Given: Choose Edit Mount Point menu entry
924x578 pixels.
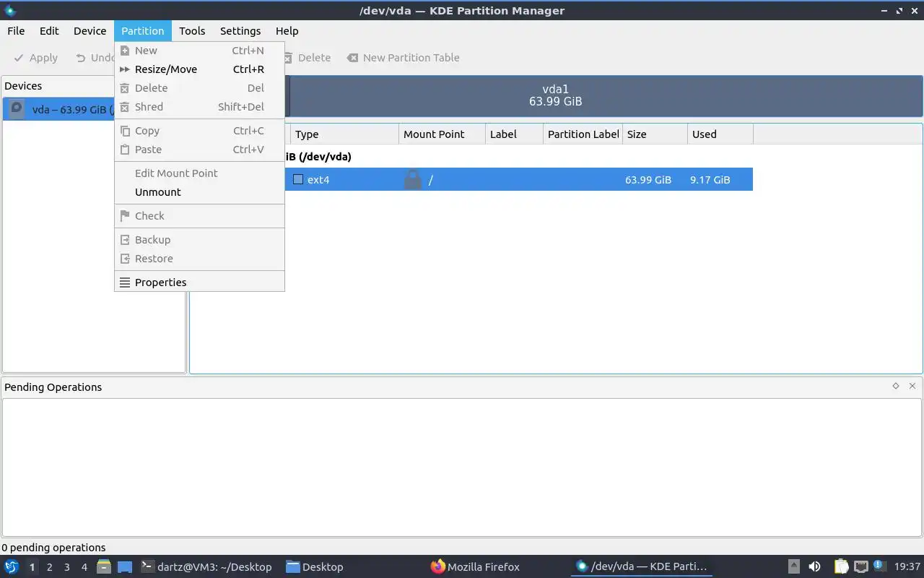Looking at the screenshot, I should (199, 173).
